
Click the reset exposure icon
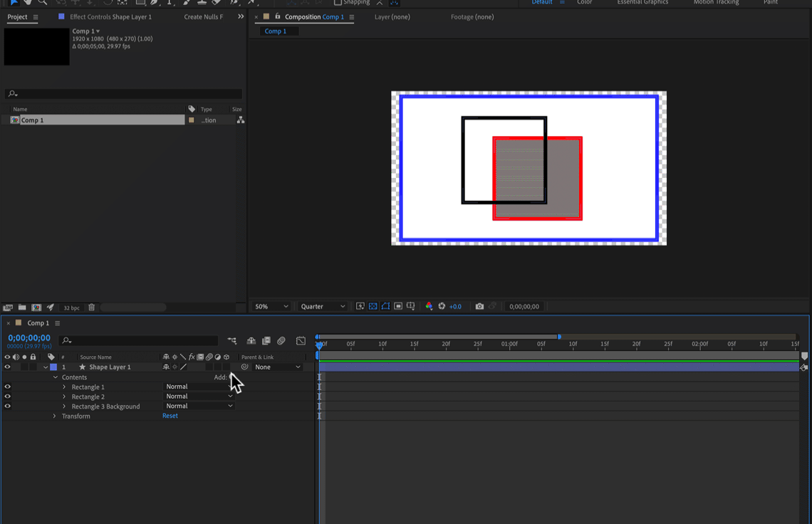(442, 306)
